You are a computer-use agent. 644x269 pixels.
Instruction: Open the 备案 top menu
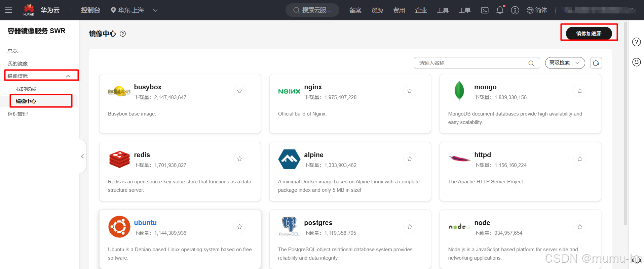(355, 10)
